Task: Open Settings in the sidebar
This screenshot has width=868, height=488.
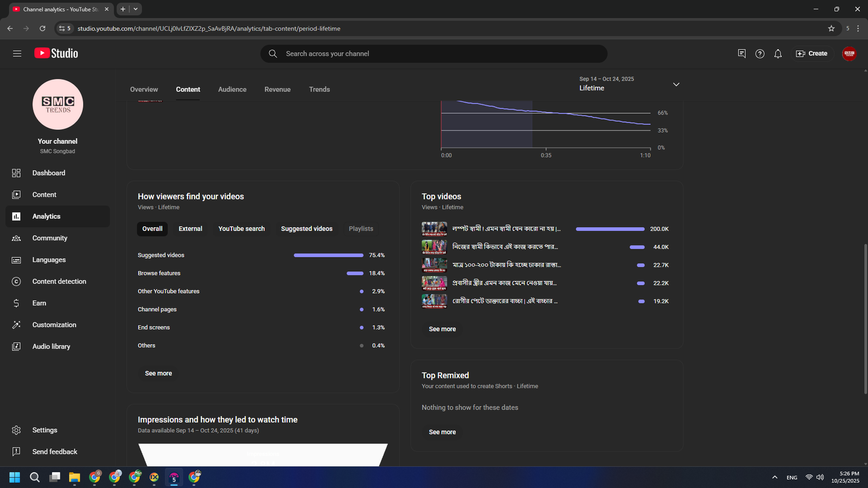Action: (58, 430)
